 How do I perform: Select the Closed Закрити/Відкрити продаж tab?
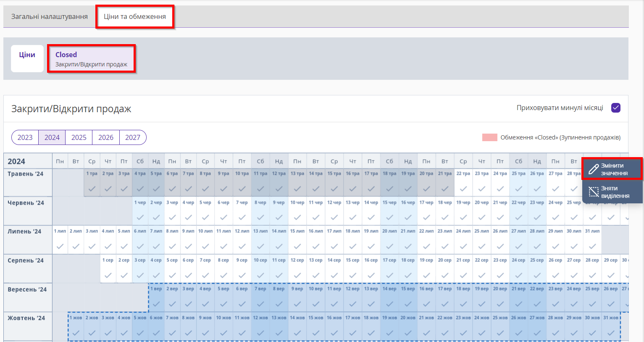point(91,59)
